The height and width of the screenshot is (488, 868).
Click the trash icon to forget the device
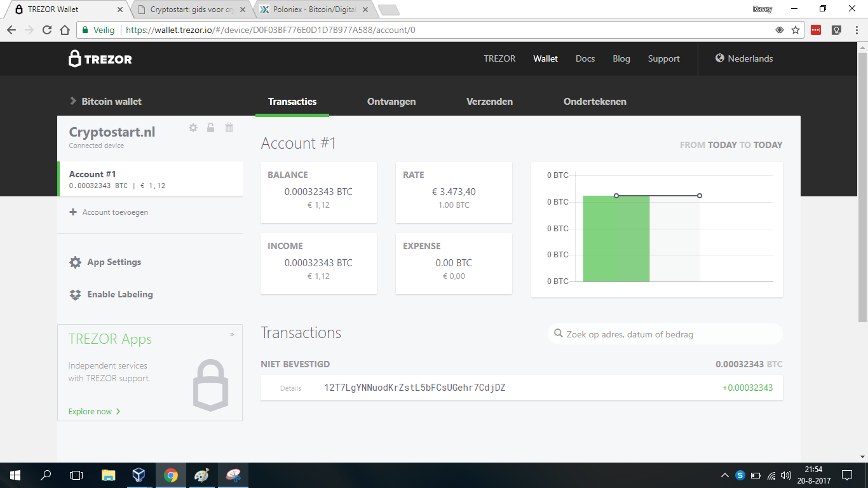pyautogui.click(x=229, y=128)
